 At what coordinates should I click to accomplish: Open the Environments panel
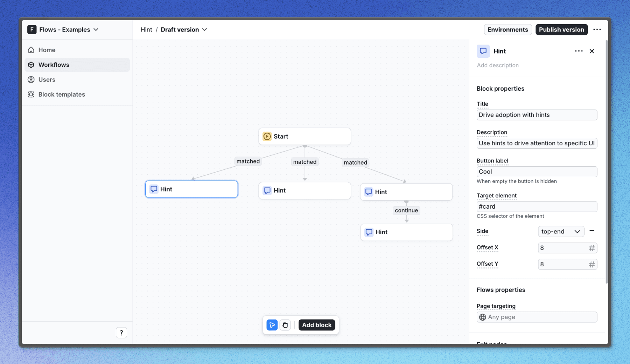pyautogui.click(x=508, y=29)
